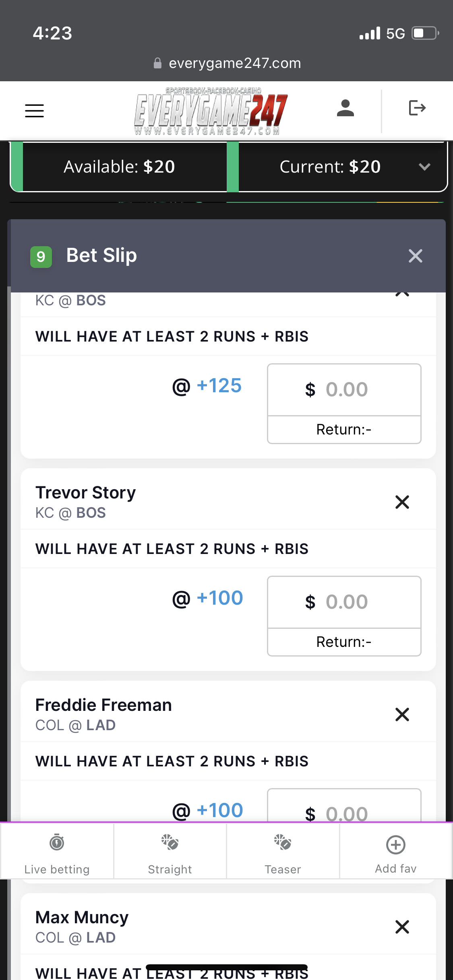453x980 pixels.
Task: Expand the Current balance dropdown chevron
Action: pyautogui.click(x=424, y=167)
